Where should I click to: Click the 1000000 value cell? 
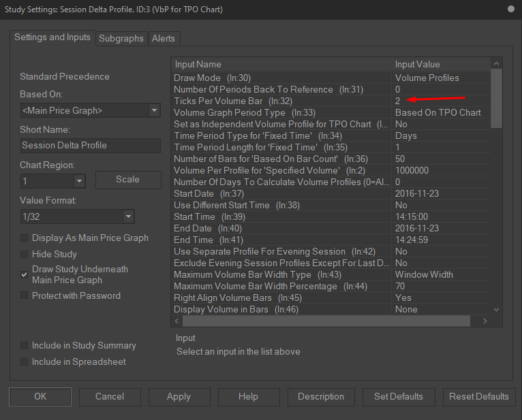(441, 171)
